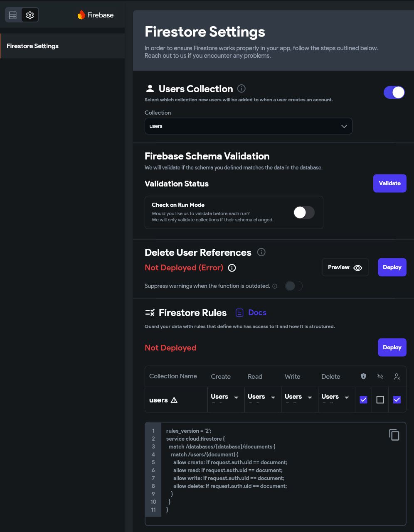
Task: Select the settings gear icon in sidebar
Action: coord(30,15)
